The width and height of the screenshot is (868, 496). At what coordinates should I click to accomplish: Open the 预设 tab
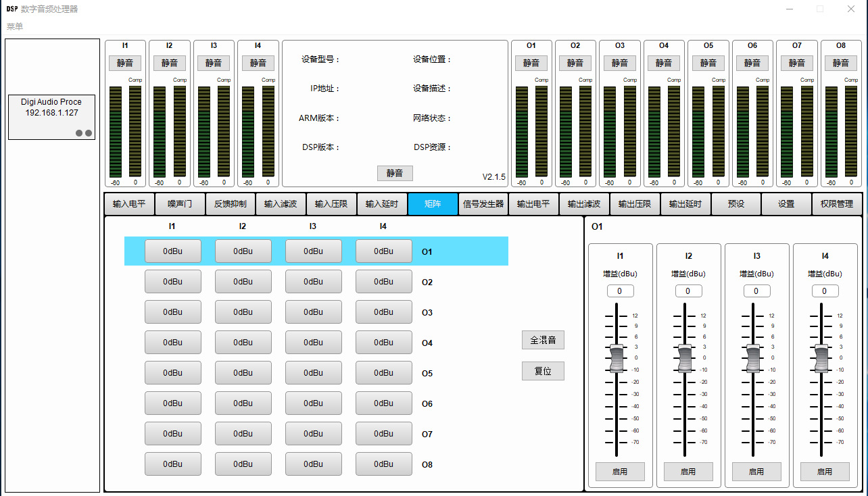(x=736, y=204)
